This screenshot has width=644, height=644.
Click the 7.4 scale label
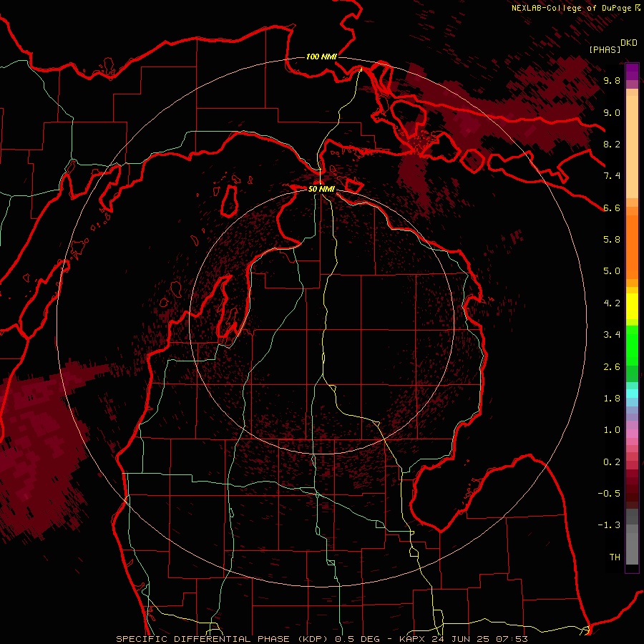click(612, 176)
